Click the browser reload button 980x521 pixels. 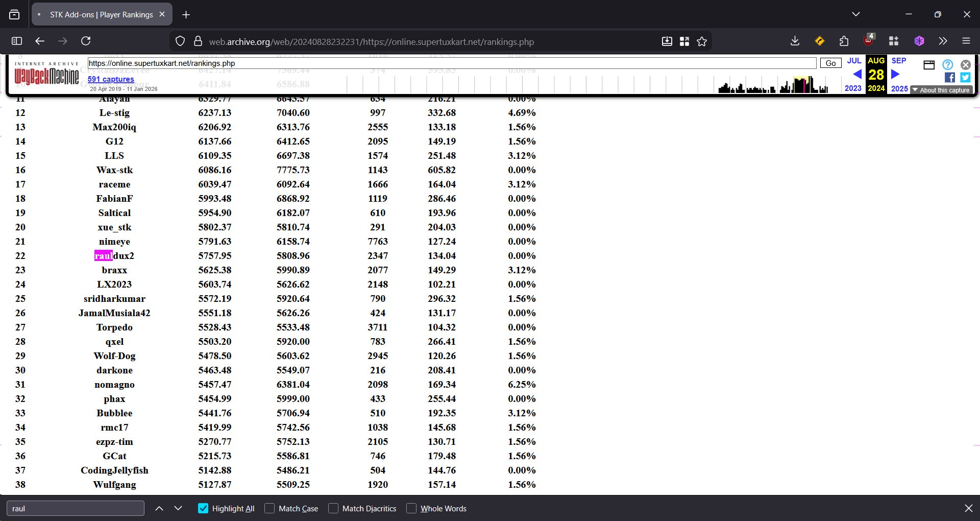tap(86, 41)
